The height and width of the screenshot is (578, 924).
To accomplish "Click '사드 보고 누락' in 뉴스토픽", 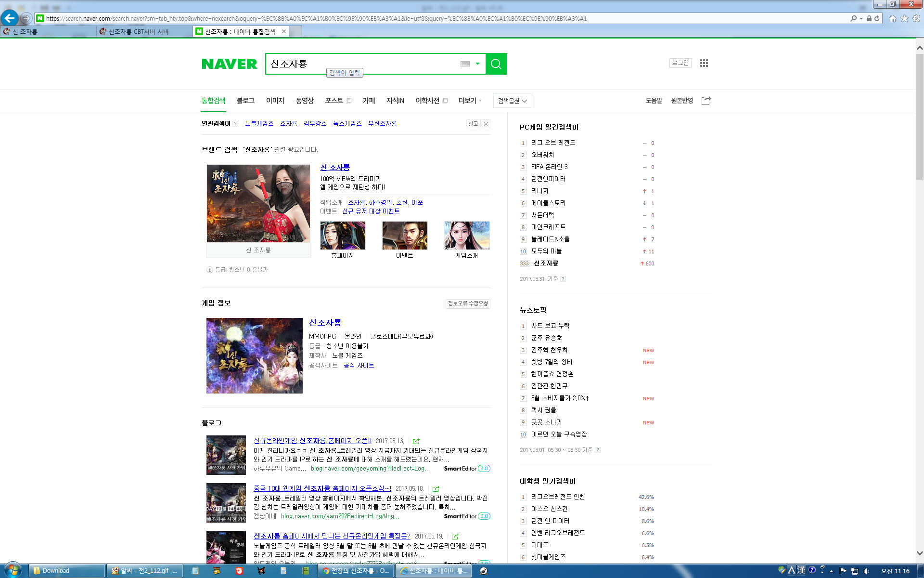I will pyautogui.click(x=550, y=326).
